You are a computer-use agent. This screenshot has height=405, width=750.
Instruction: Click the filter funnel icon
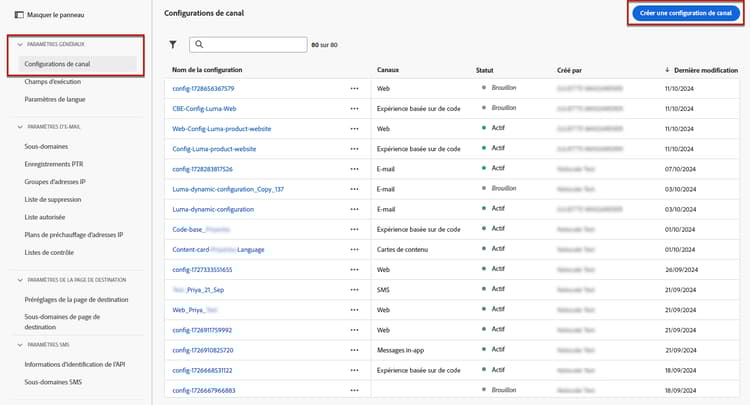coord(173,45)
